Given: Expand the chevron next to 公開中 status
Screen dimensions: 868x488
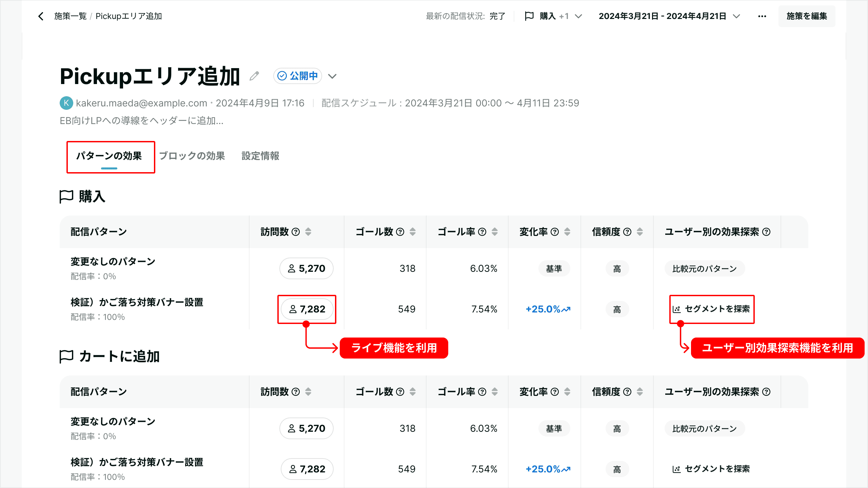Looking at the screenshot, I should coord(332,76).
